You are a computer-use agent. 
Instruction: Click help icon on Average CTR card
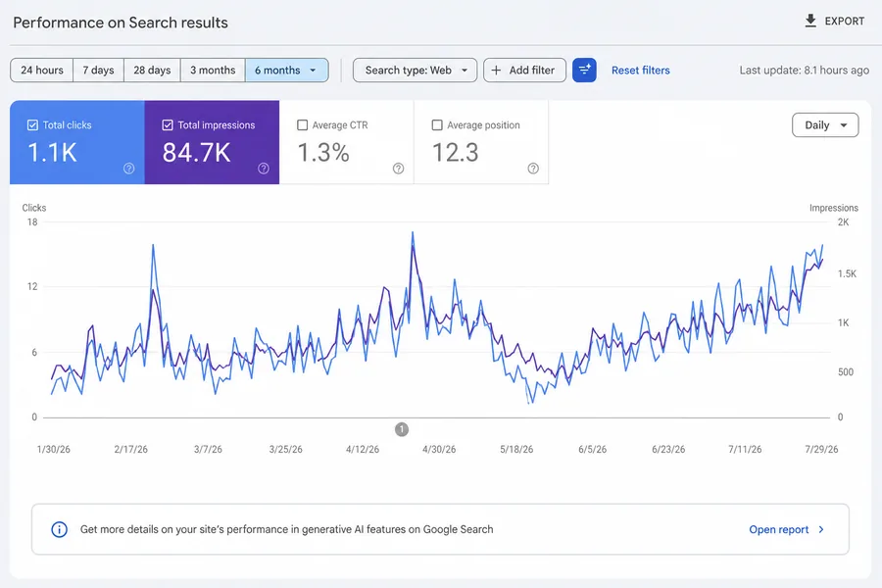[x=398, y=169]
